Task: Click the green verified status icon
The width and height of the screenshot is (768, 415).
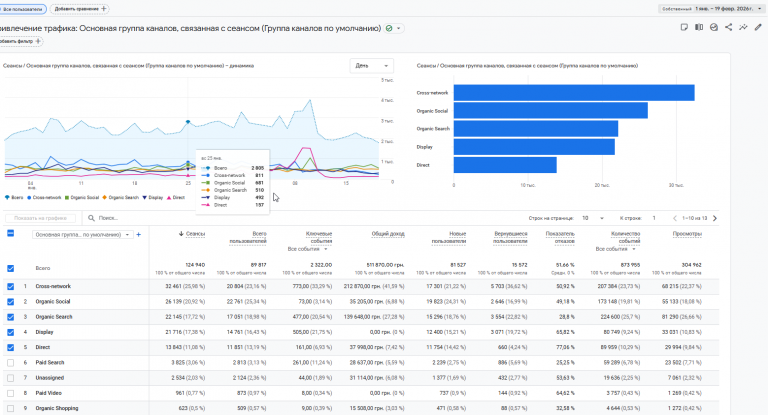Action: (389, 28)
